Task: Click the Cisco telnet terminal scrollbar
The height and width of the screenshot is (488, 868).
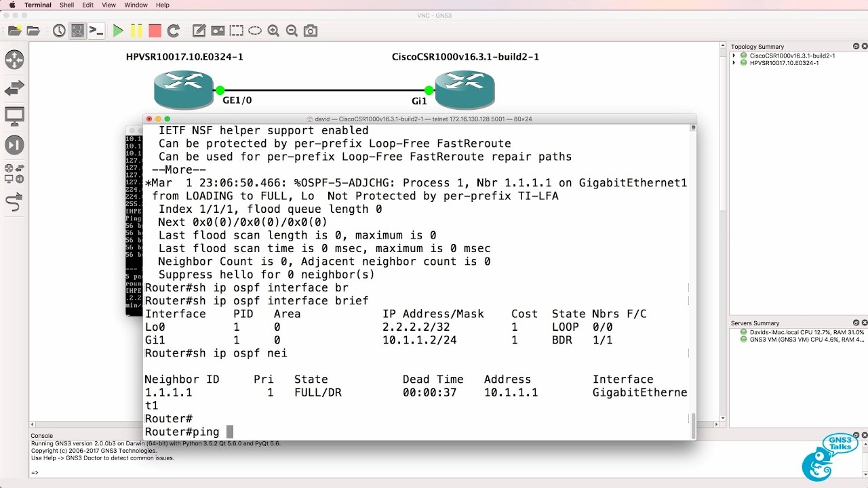Action: tap(692, 426)
